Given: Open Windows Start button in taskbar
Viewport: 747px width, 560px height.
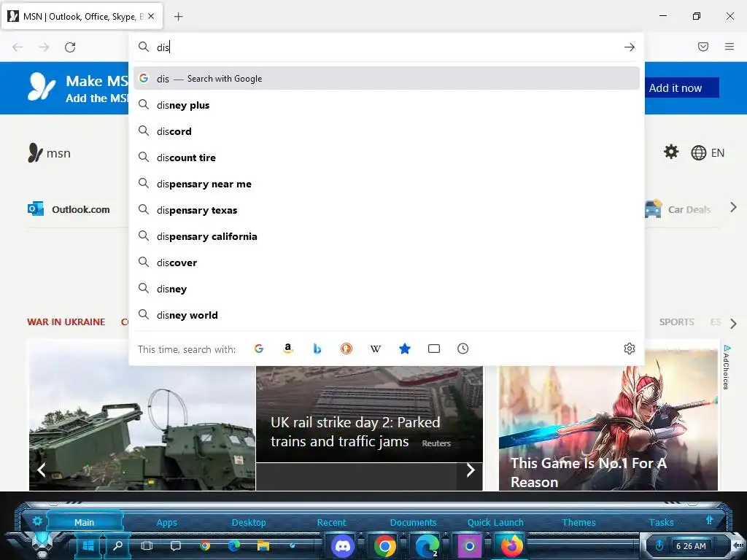Looking at the screenshot, I should click(x=88, y=545).
